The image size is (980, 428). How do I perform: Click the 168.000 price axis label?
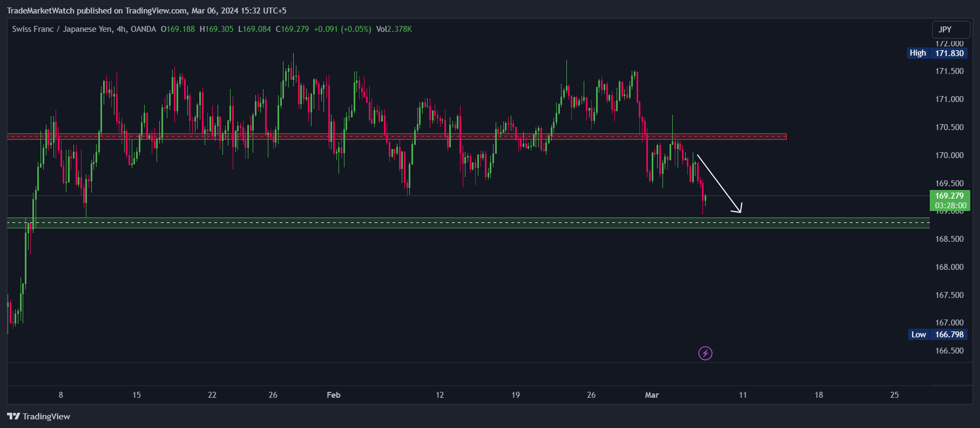[949, 267]
